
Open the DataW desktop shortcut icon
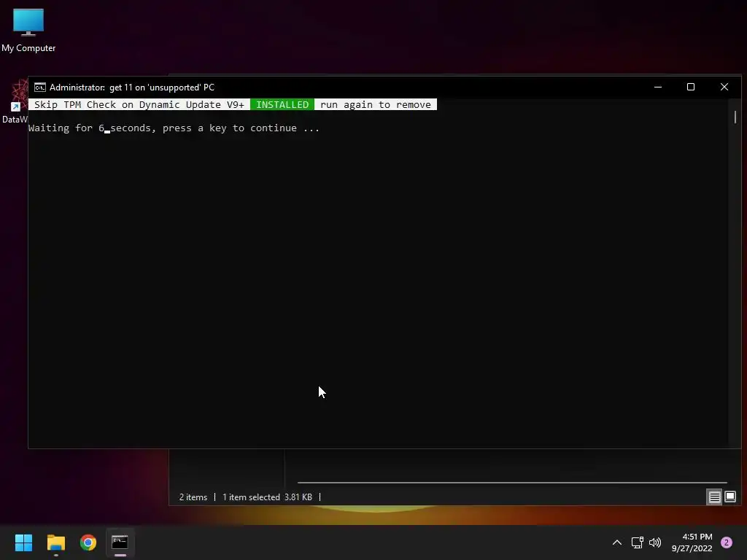click(15, 101)
